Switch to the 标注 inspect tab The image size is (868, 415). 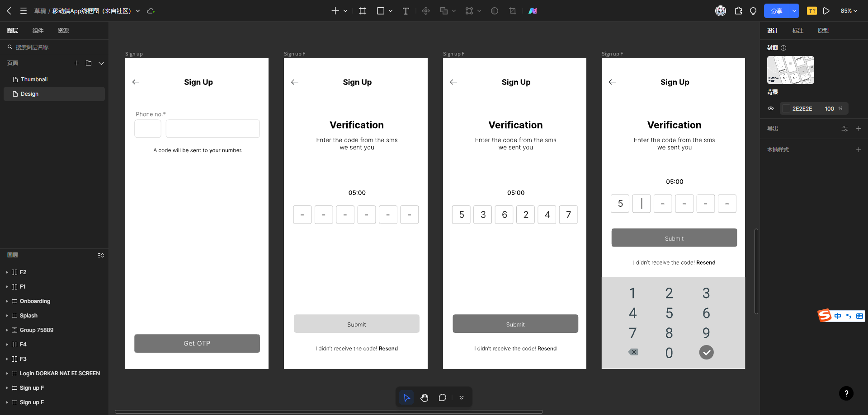pyautogui.click(x=798, y=31)
